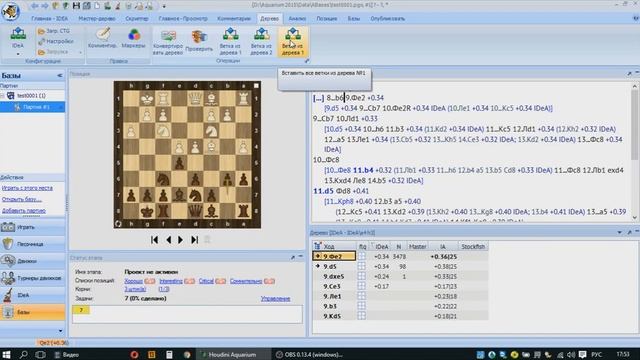
Task: Switch to the Скриптер tab
Action: pyautogui.click(x=137, y=18)
